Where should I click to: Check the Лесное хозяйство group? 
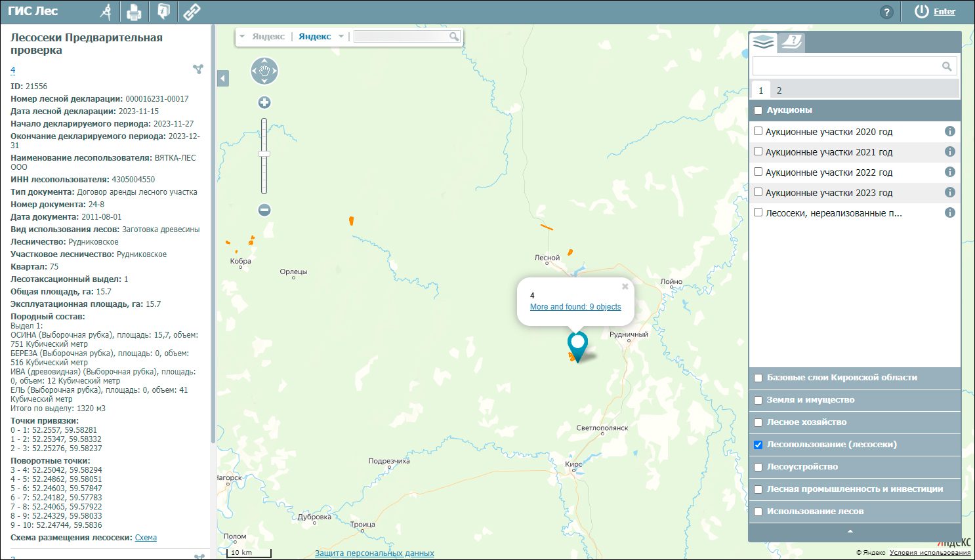758,422
